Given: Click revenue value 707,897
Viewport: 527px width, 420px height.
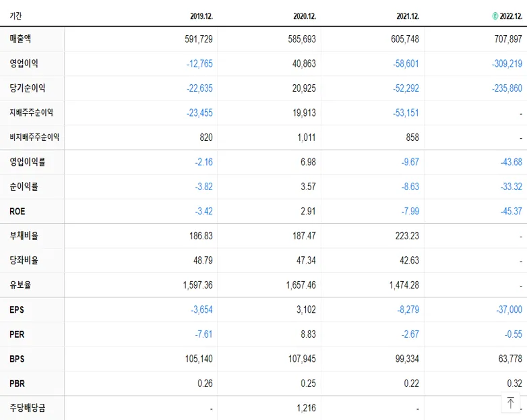Looking at the screenshot, I should [508, 39].
